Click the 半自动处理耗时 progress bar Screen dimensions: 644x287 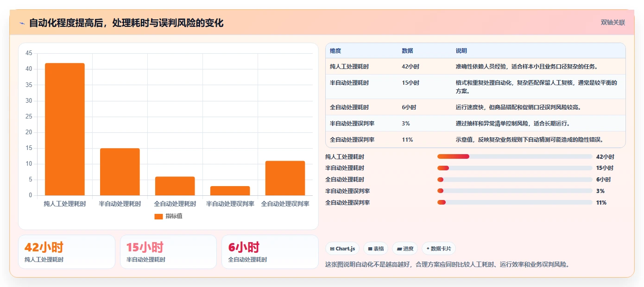point(515,168)
